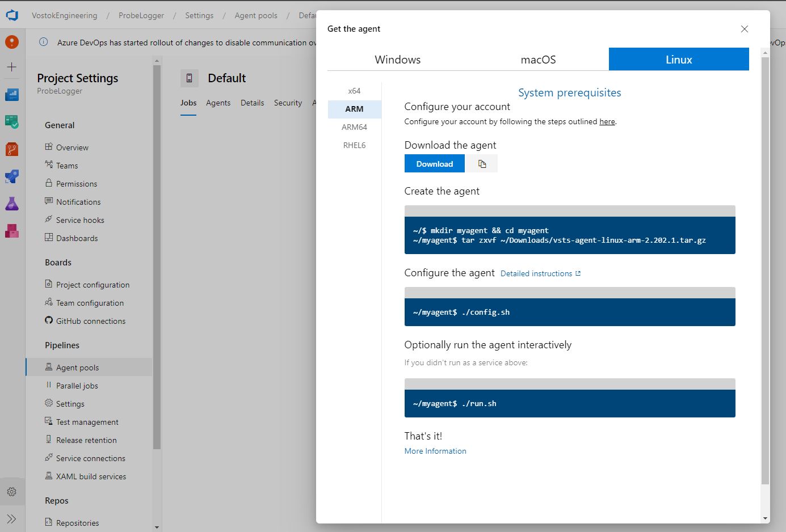Go to ProbeLogger in the breadcrumb
Screen dimensions: 786x532
pos(141,15)
